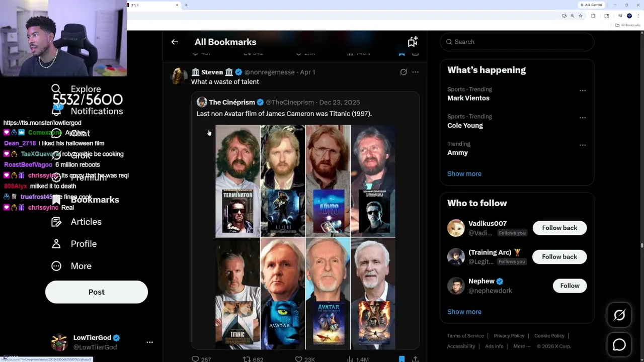
Task: Open the messages floating button
Action: tap(619, 345)
